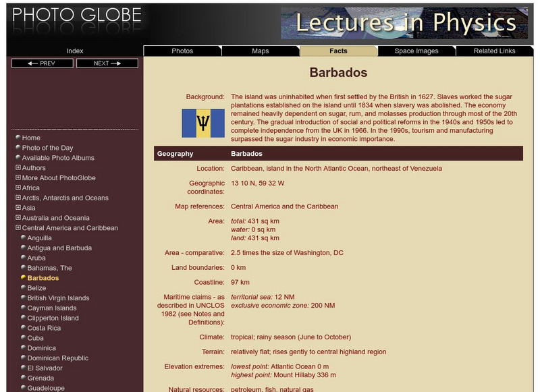Select El Salvador

tap(45, 368)
